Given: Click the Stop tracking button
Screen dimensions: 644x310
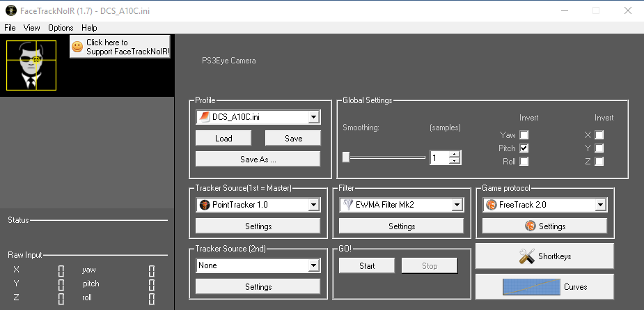Looking at the screenshot, I should pos(430,266).
